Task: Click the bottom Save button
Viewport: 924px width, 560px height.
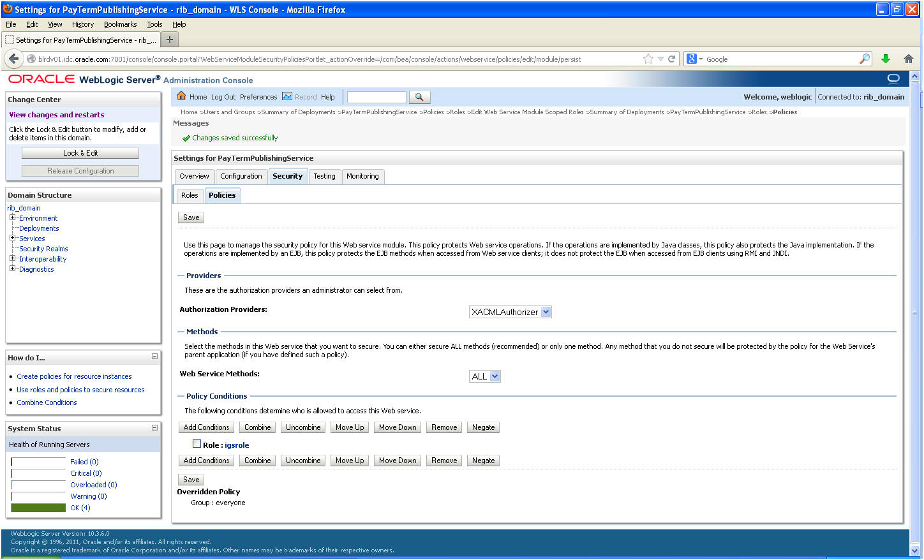Action: coord(191,480)
